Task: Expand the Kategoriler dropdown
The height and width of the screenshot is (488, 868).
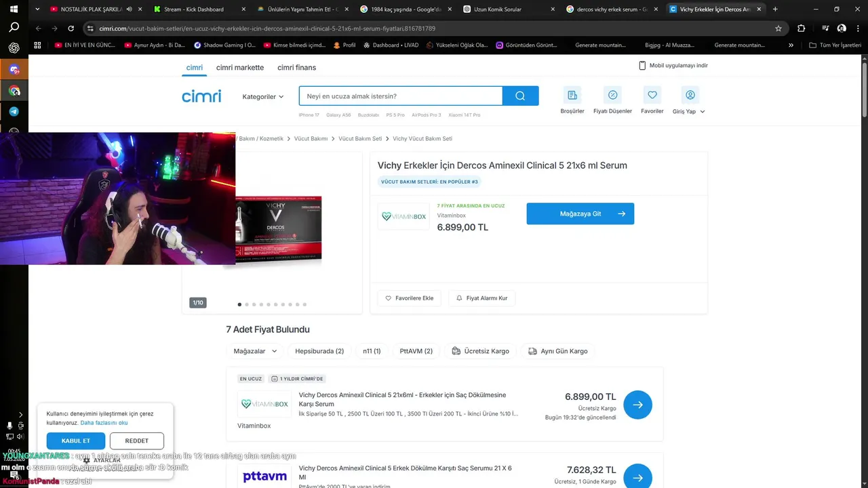Action: [263, 97]
